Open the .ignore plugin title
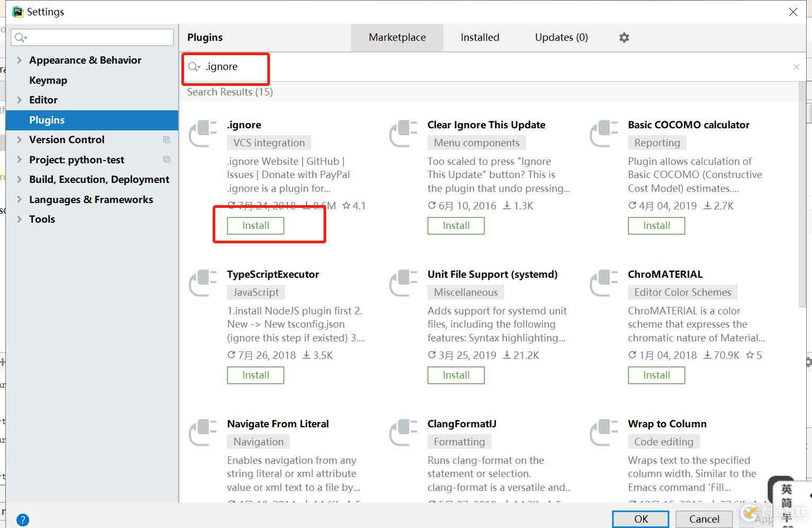Viewport: 812px width, 528px height. click(244, 125)
